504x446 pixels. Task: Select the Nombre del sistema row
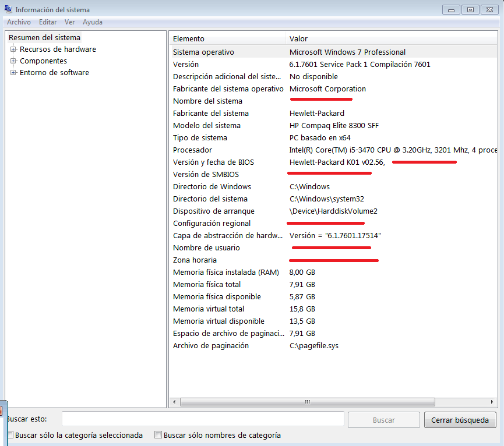pyautogui.click(x=334, y=101)
